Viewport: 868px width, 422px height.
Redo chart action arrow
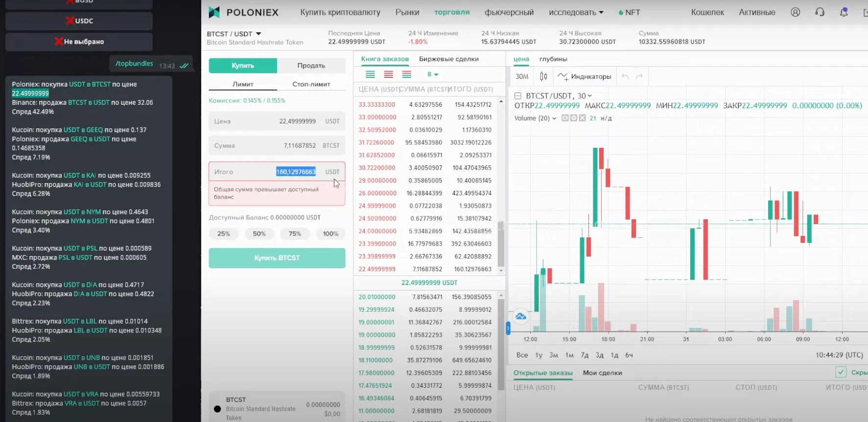pos(639,76)
